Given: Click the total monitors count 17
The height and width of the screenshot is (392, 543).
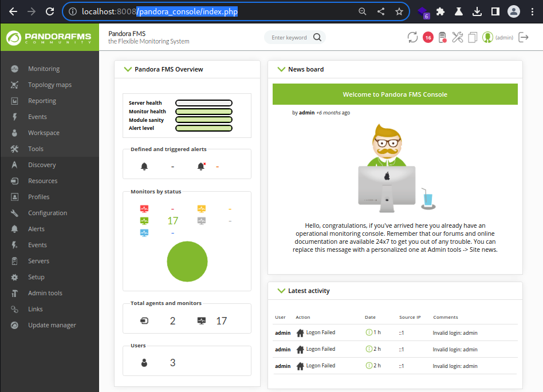Looking at the screenshot, I should (x=222, y=321).
